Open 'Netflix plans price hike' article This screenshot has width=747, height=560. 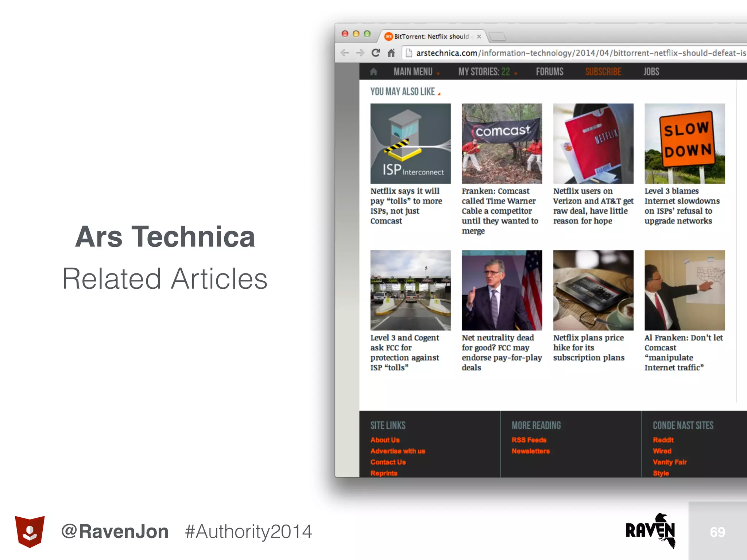[x=589, y=348]
